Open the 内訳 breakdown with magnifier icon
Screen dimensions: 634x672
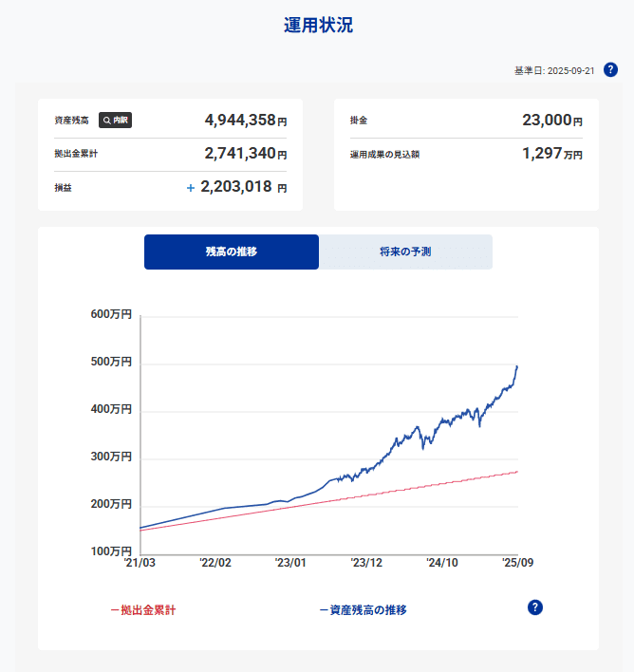pos(115,121)
